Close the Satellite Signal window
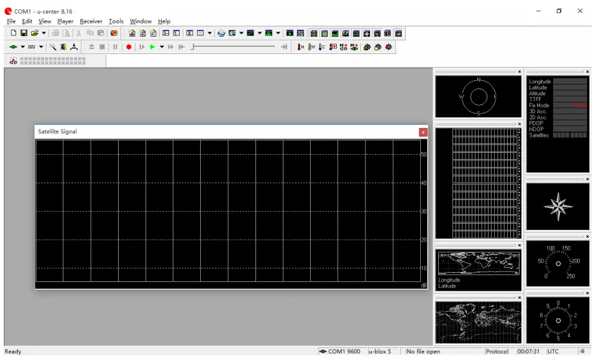 point(423,132)
